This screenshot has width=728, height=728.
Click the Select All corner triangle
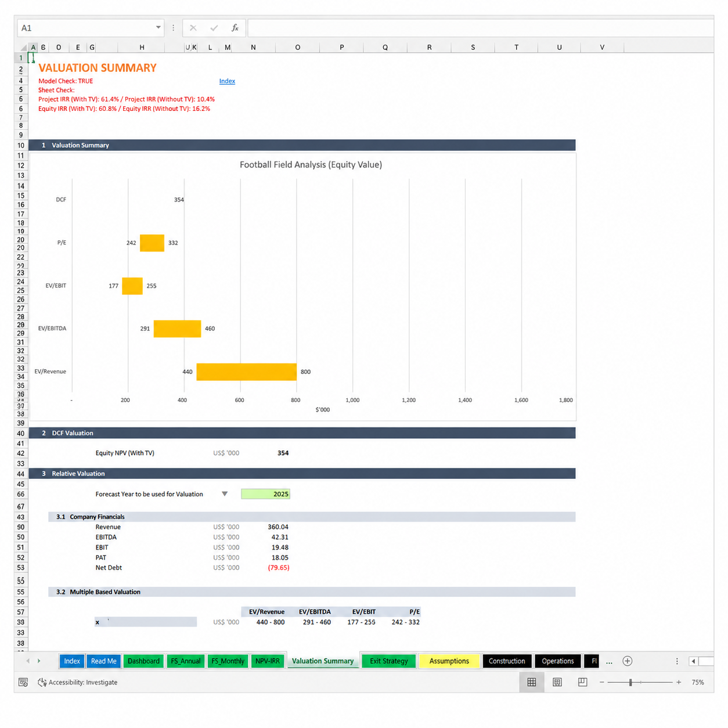tap(23, 48)
